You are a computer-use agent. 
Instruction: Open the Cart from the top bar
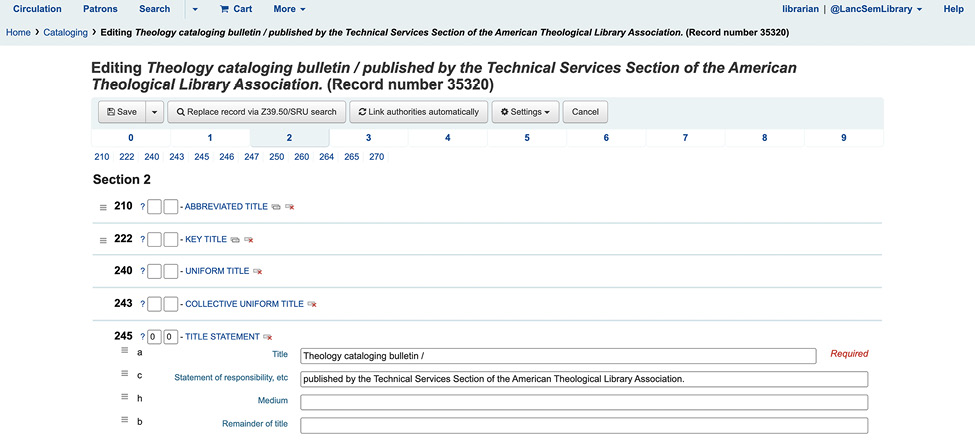[235, 9]
